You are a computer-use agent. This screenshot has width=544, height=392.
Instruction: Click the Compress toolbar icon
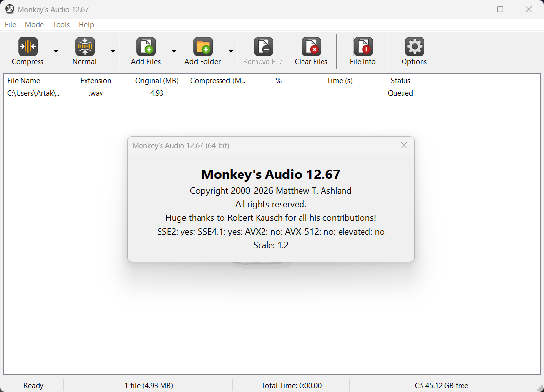click(x=28, y=46)
